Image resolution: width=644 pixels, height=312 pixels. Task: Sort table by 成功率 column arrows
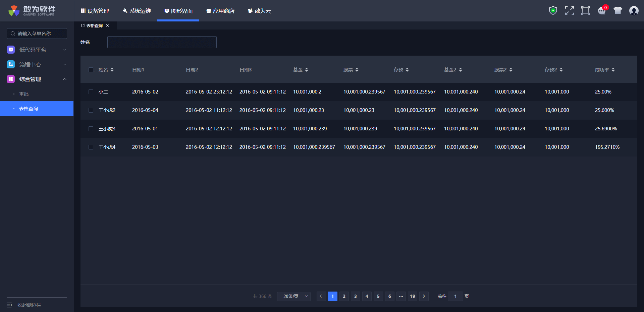click(613, 70)
